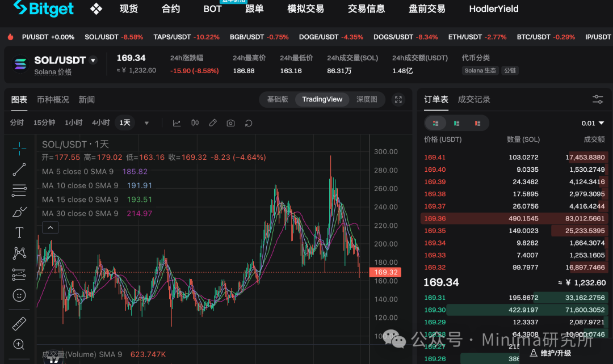Viewport: 613px width, 364px height.
Task: Expand the SOL/USDT pair selector arrow
Action: (x=94, y=60)
